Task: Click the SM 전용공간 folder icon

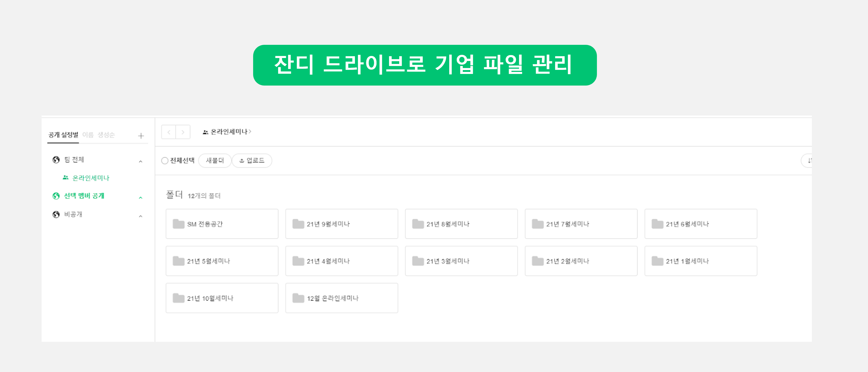Action: pos(178,224)
